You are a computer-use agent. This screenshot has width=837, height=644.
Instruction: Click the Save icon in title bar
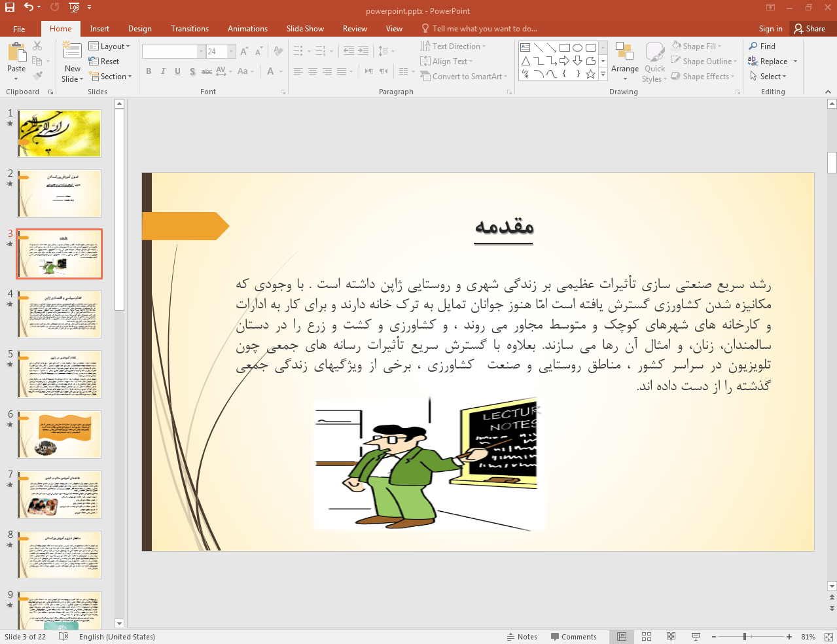(x=10, y=7)
